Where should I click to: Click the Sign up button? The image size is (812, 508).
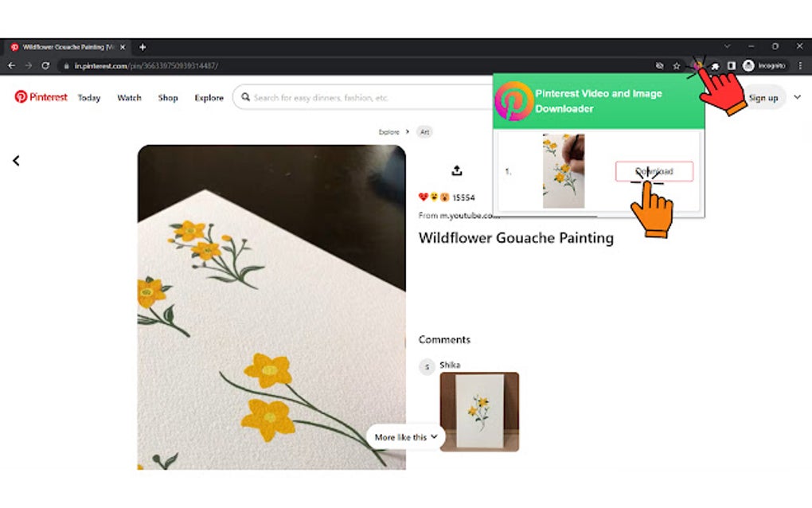(763, 98)
